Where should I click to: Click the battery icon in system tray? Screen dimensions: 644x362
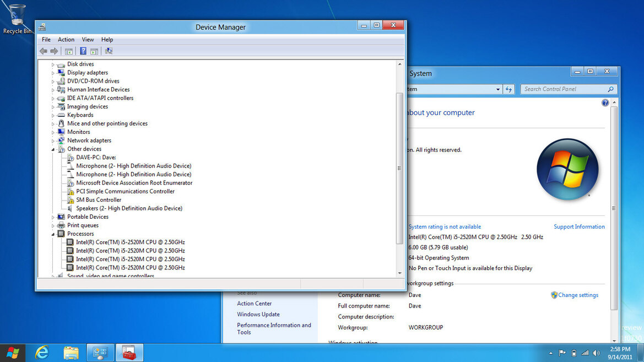574,353
